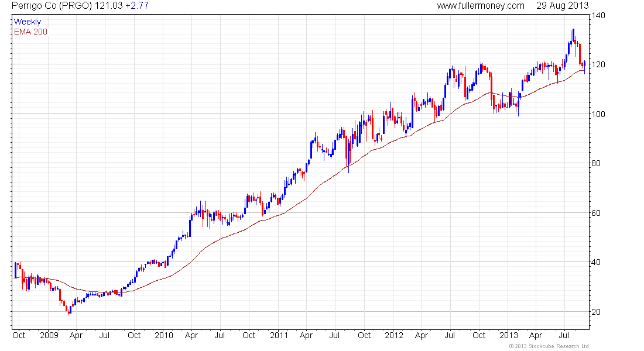Select the 2010 year label on time axis
Screen dimensions: 644x351
164,335
